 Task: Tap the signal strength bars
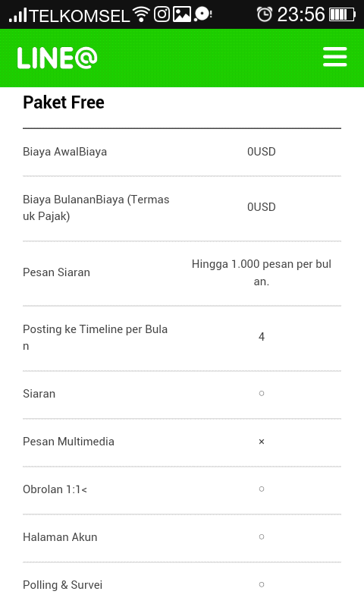click(x=17, y=14)
